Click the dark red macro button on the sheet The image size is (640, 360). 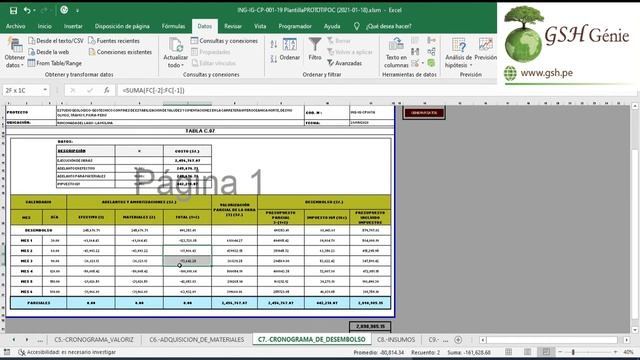click(424, 113)
